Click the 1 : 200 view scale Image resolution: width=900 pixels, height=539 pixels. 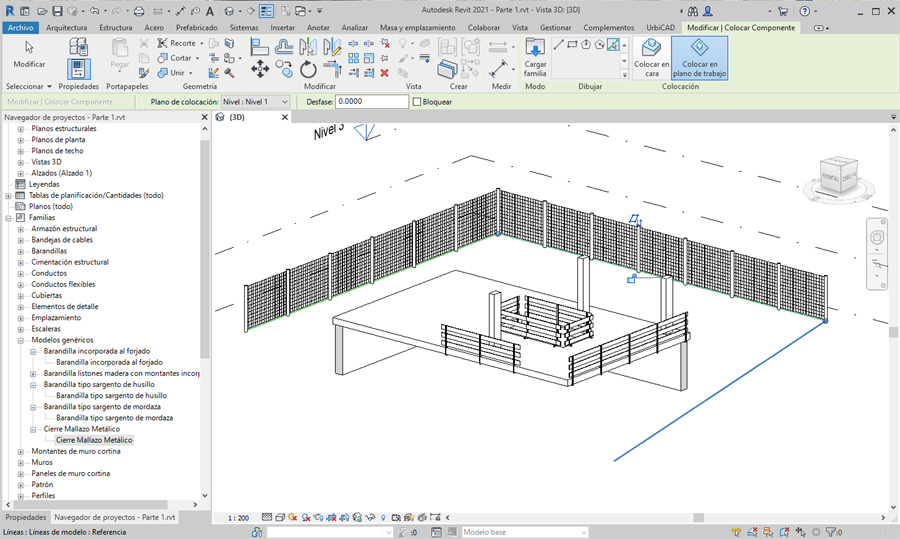[238, 518]
